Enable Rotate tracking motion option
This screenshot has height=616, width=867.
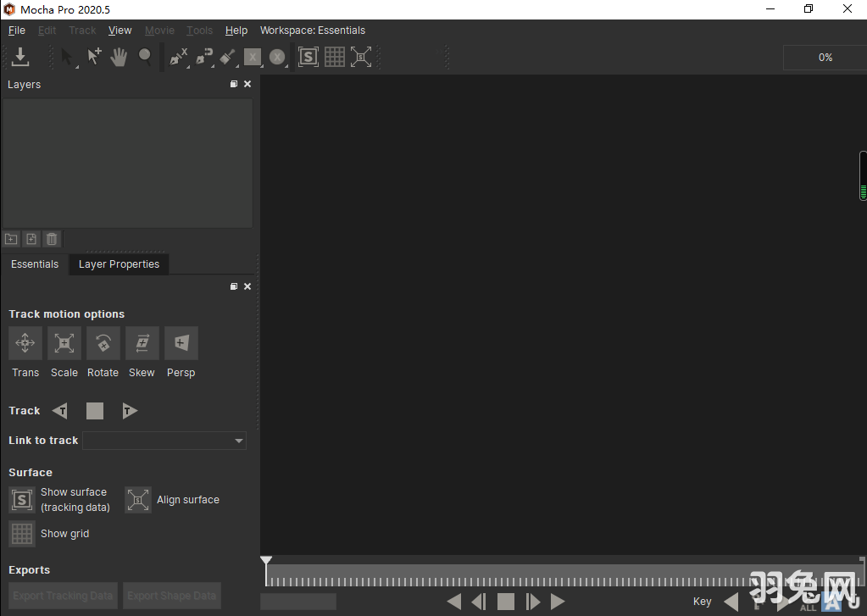tap(103, 343)
